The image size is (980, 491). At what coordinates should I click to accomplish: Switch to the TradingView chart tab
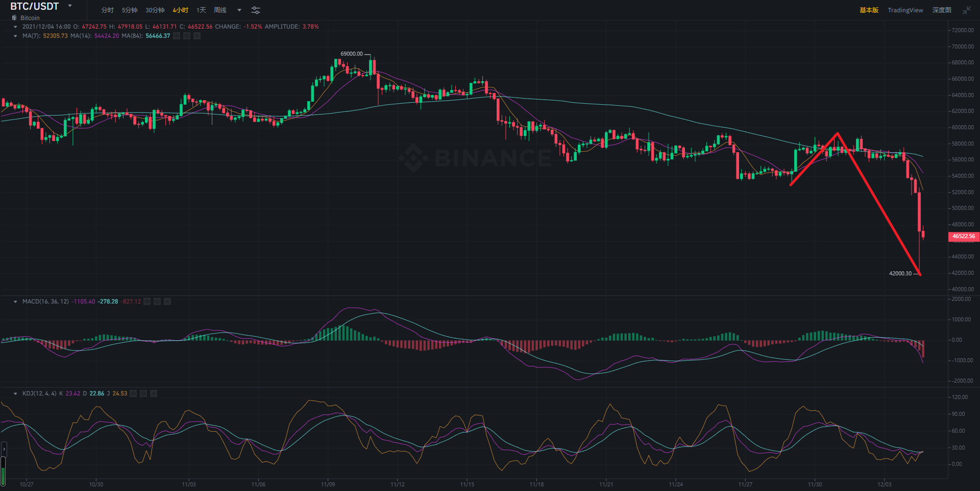905,10
